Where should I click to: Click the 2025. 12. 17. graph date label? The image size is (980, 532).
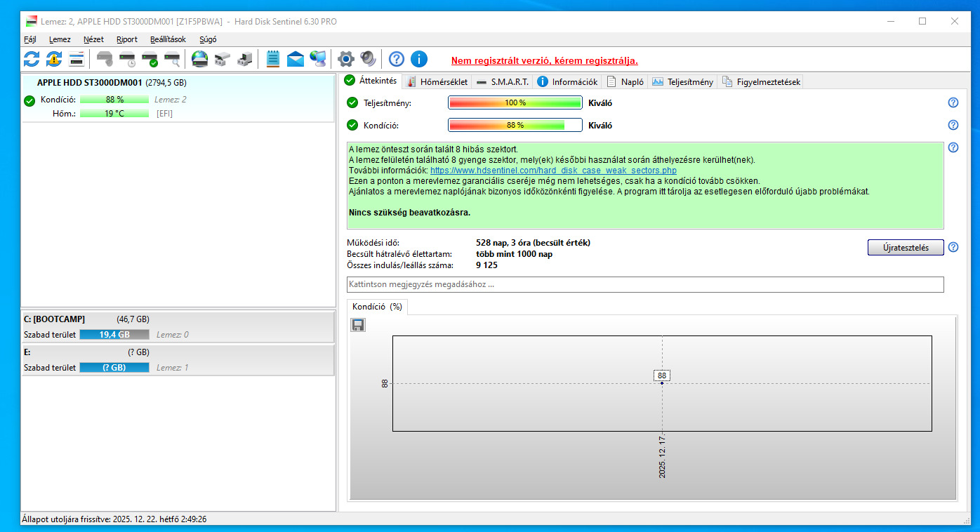coord(662,457)
